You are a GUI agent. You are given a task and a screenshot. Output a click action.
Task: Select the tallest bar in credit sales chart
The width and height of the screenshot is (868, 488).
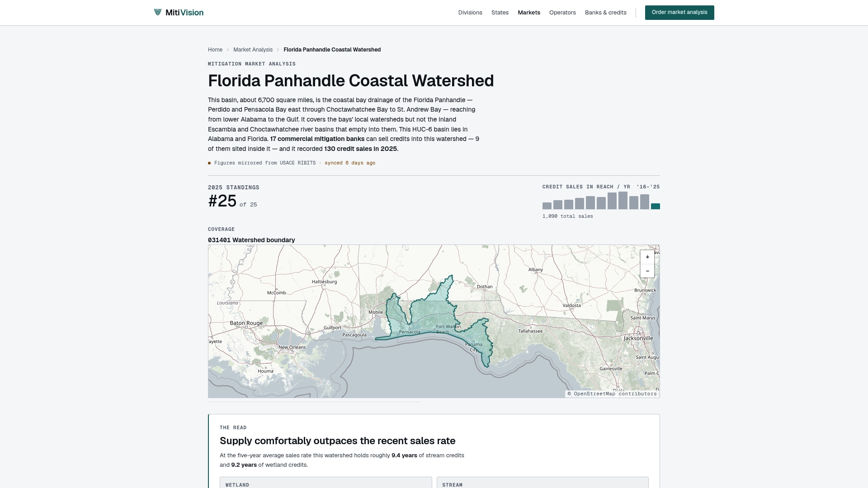click(623, 200)
